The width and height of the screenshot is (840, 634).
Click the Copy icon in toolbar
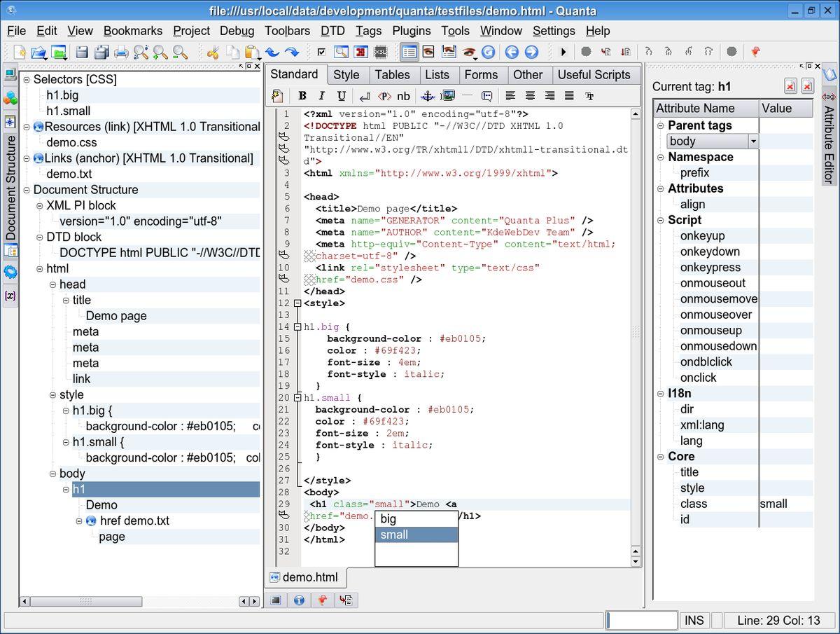tap(232, 52)
